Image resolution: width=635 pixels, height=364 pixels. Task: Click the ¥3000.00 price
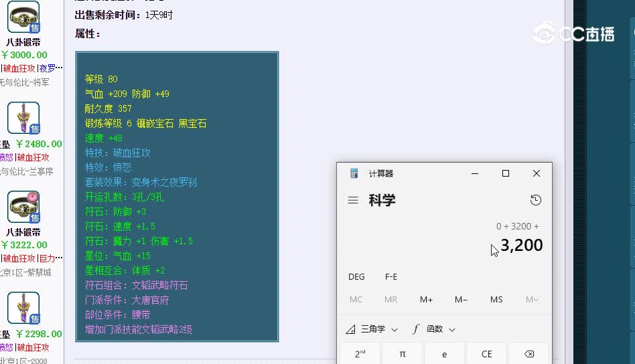pos(24,55)
